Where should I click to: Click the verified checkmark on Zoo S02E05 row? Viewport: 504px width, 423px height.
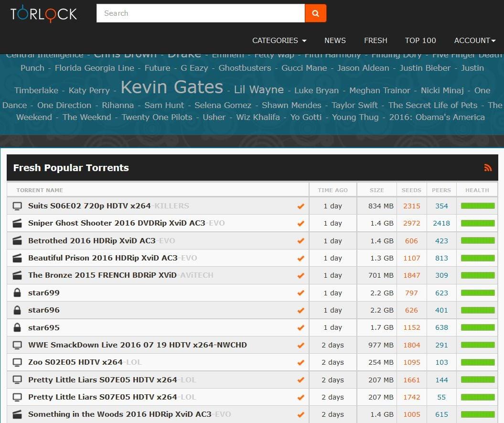300,363
